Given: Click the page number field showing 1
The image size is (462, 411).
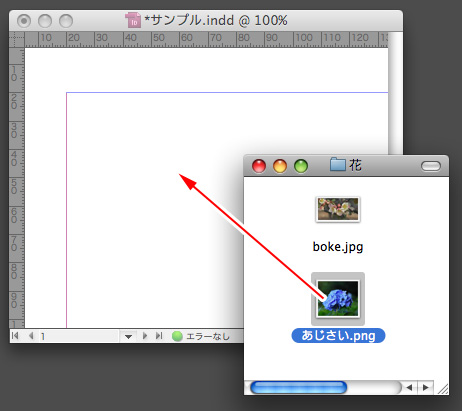Looking at the screenshot, I should click(x=78, y=336).
